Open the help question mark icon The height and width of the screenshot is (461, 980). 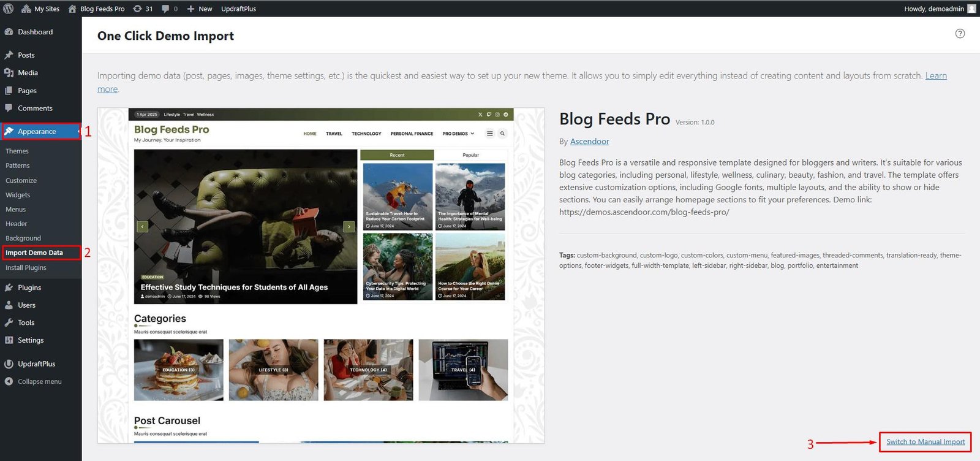(960, 34)
